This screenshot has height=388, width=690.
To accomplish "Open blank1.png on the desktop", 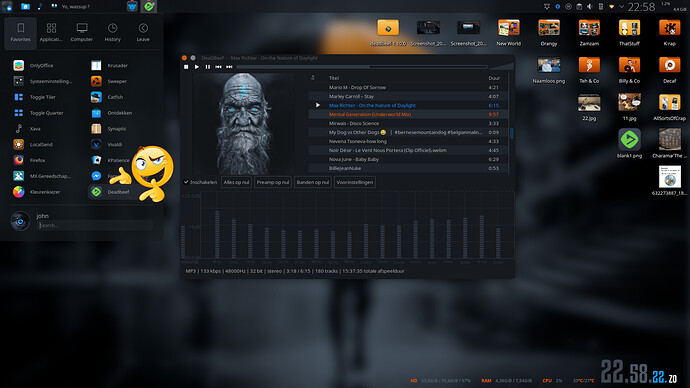I will 629,144.
